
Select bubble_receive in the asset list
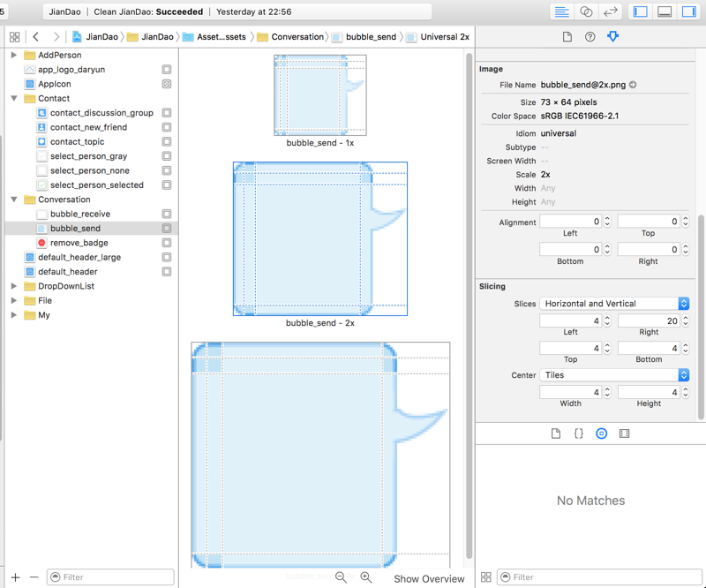click(79, 214)
